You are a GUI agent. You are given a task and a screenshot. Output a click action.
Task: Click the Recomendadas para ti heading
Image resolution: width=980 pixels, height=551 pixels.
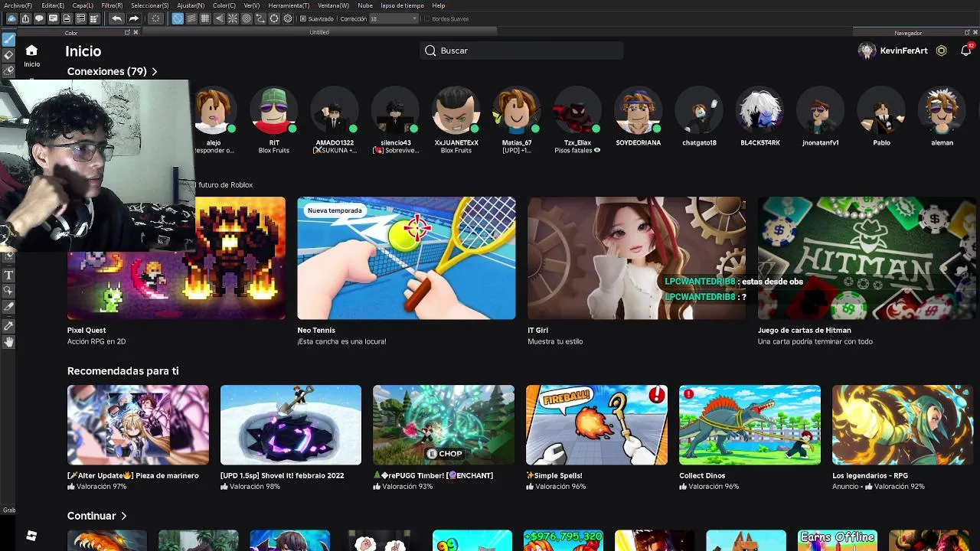tap(122, 371)
